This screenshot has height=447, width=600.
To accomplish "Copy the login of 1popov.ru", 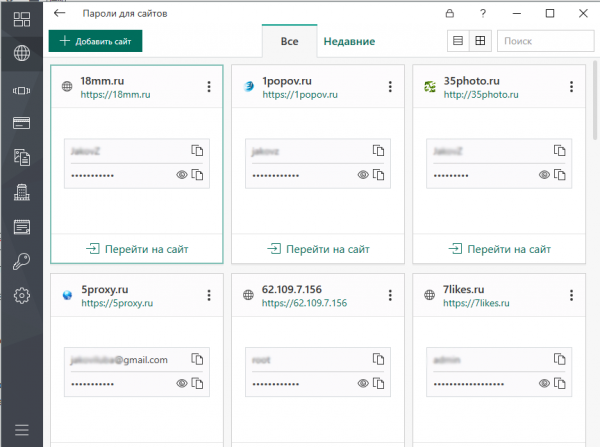I will coord(378,150).
